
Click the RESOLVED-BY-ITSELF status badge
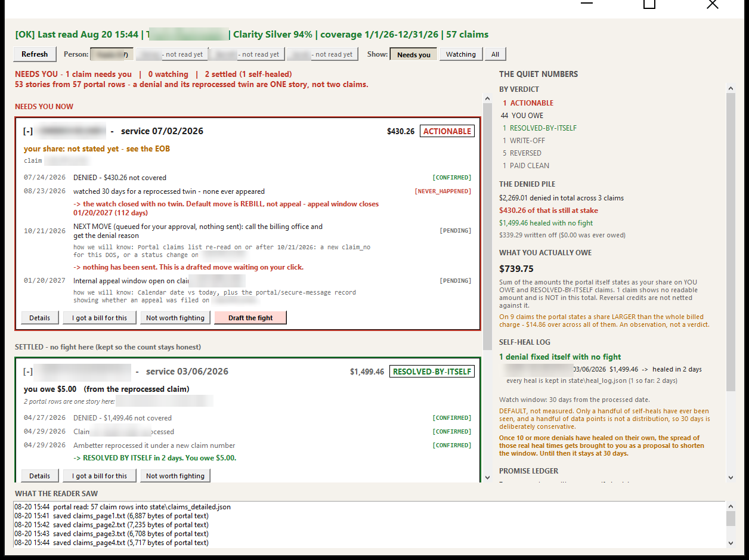tap(432, 372)
